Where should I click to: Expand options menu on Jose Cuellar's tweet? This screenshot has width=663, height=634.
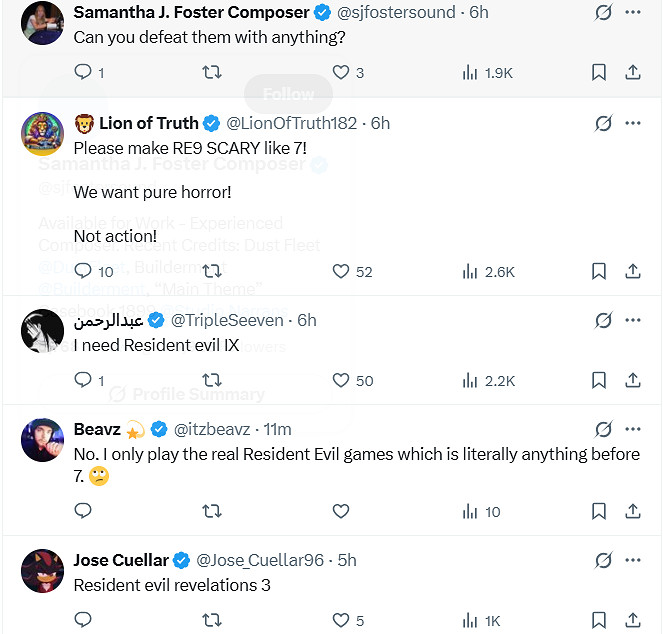[632, 560]
